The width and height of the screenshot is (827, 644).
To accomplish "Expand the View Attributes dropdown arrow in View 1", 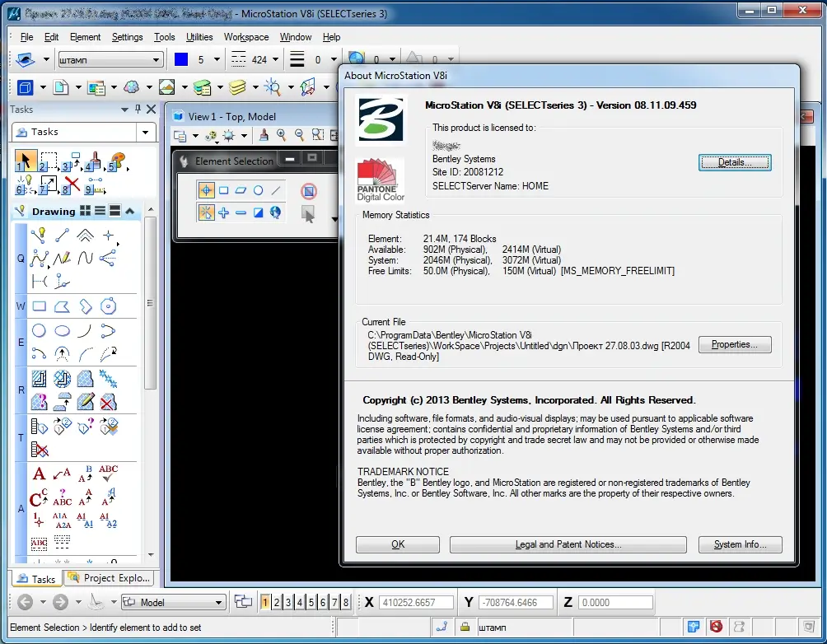I will pos(196,136).
